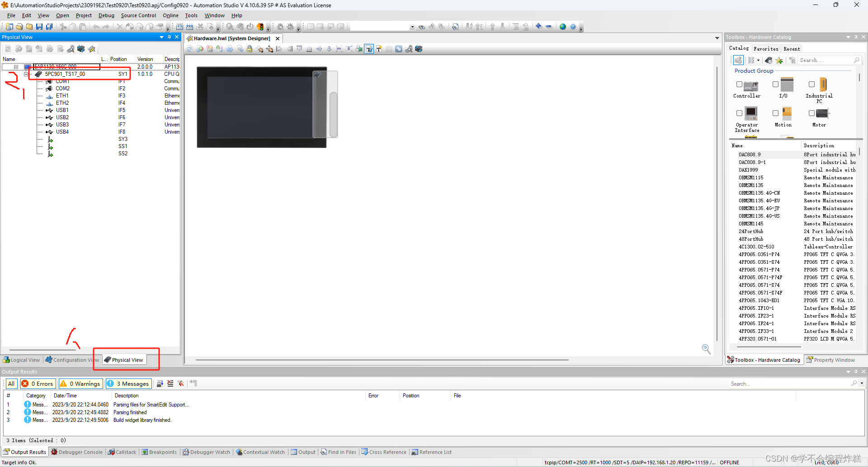Open the catalog view mode dropdown arrow
The height and width of the screenshot is (467, 868).
tap(759, 60)
